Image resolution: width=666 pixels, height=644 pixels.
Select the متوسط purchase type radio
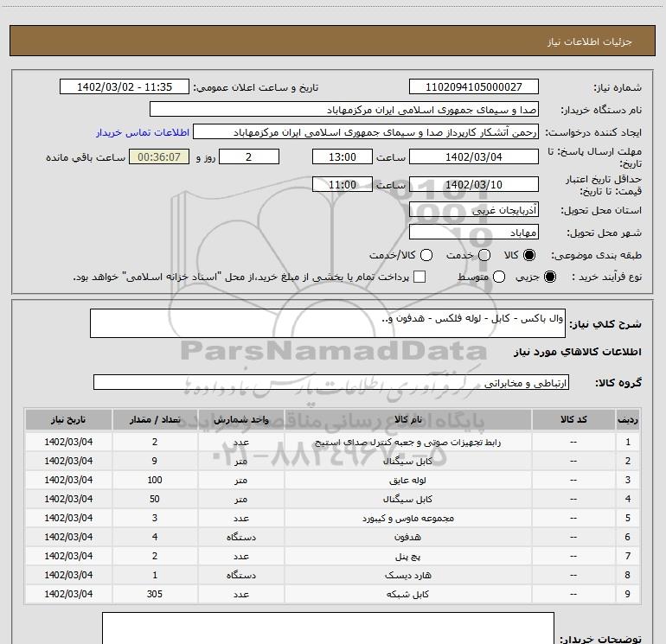499,277
